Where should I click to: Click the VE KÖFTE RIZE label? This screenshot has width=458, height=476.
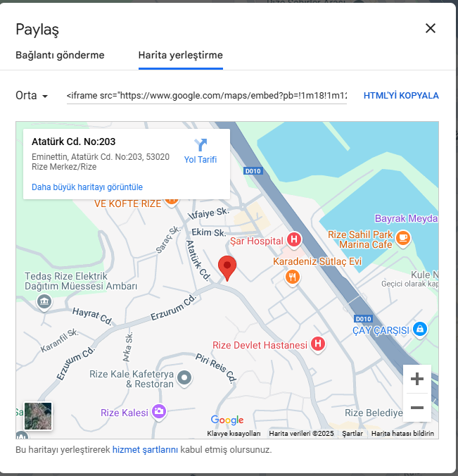click(x=127, y=203)
